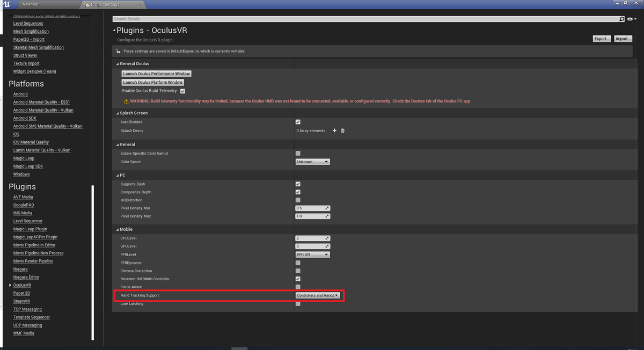Clear Splash Descs with the trash icon
This screenshot has width=644, height=350.
point(343,130)
